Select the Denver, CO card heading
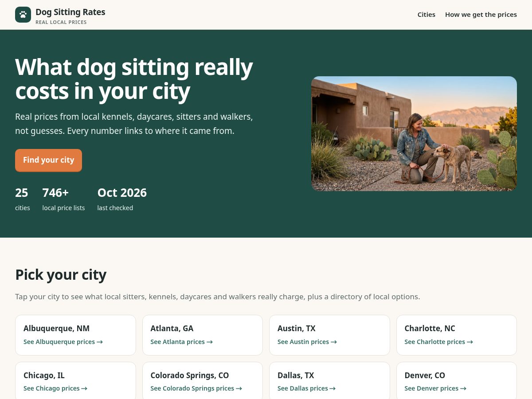532x399 pixels. pyautogui.click(x=425, y=376)
